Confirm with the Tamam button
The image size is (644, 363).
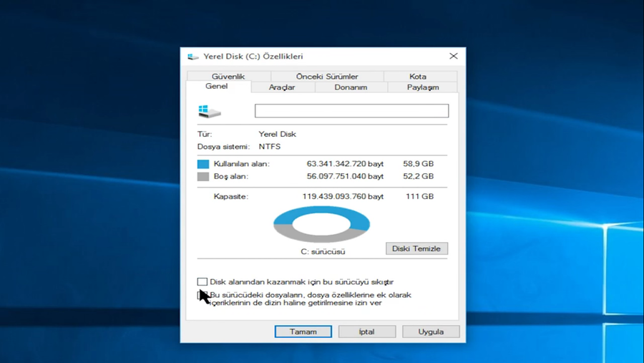303,331
